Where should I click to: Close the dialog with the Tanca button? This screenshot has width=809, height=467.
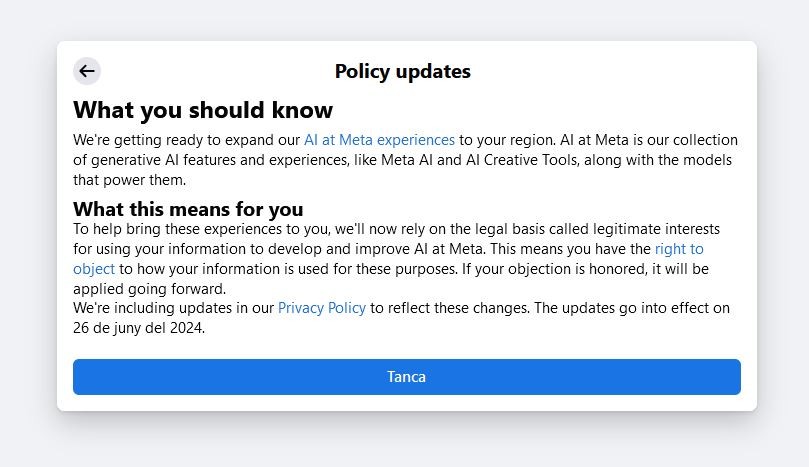point(407,377)
